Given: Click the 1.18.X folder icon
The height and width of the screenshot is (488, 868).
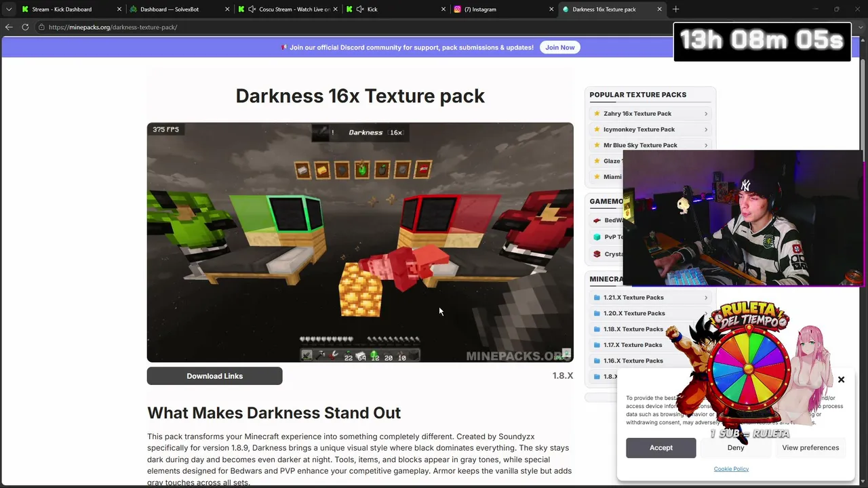Looking at the screenshot, I should 597,329.
